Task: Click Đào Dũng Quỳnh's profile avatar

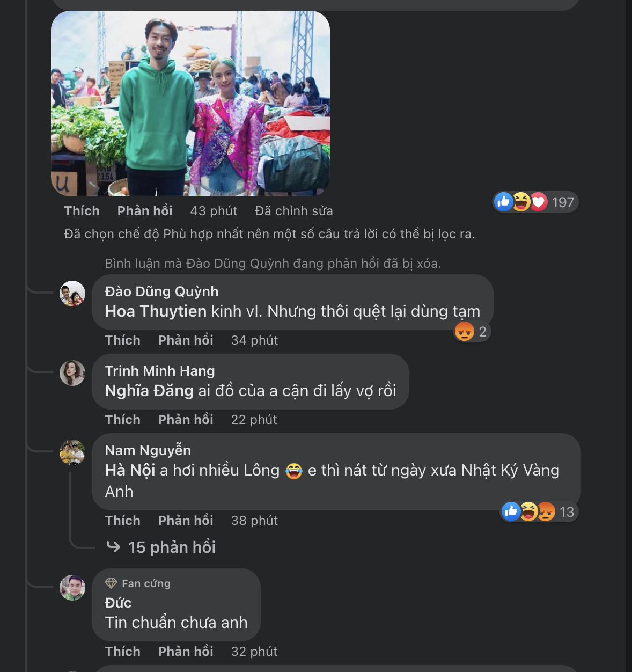Action: pos(72,294)
